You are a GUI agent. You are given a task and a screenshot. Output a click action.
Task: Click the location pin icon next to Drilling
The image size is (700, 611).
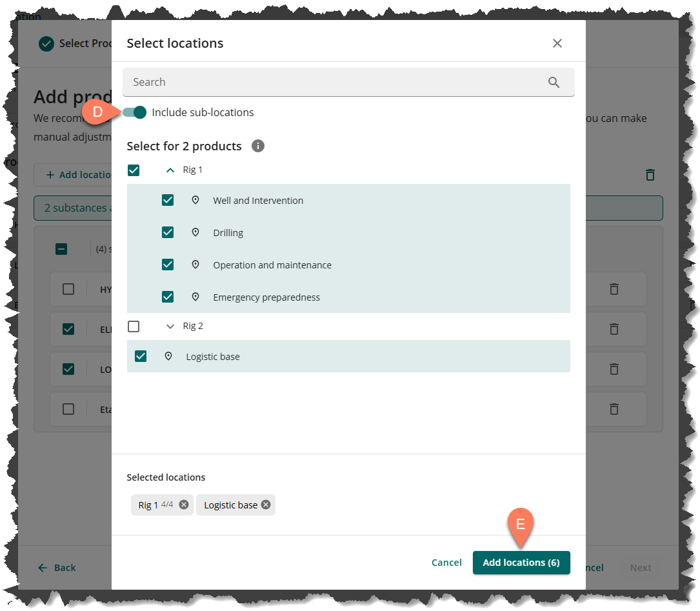point(195,232)
